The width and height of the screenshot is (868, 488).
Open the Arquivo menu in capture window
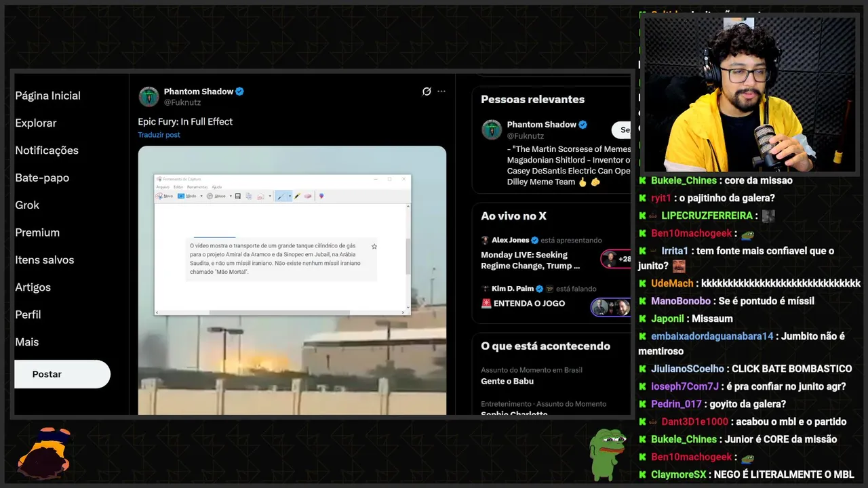coord(163,187)
